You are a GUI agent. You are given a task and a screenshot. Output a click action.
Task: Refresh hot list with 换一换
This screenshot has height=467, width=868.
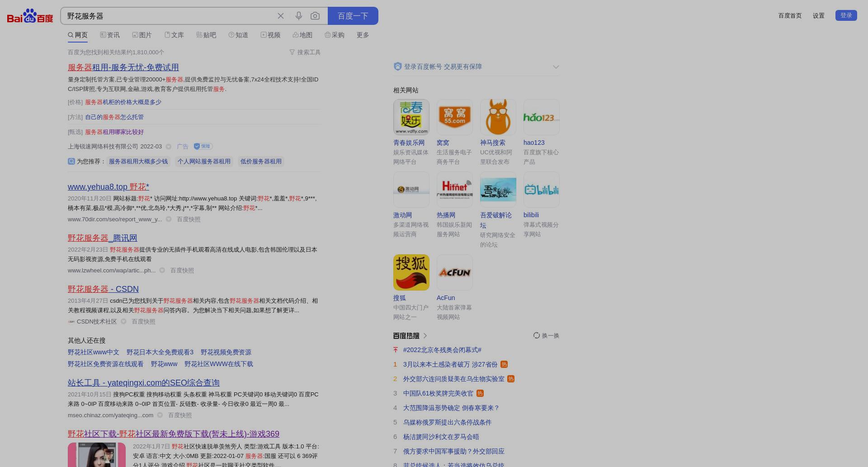pos(546,336)
